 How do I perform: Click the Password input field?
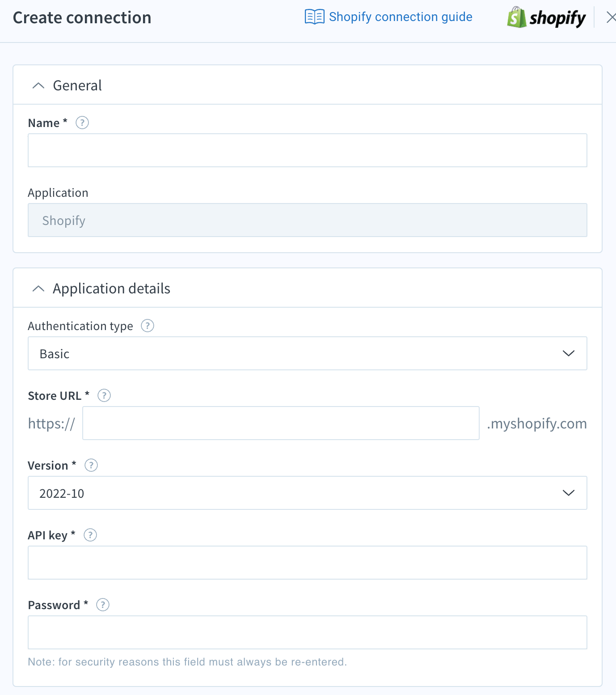pos(308,632)
